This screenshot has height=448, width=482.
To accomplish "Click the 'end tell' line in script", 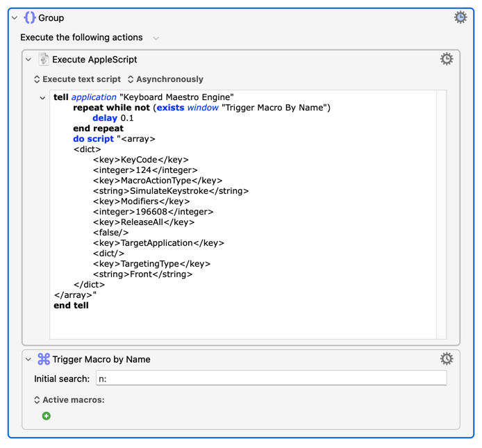I will click(71, 306).
